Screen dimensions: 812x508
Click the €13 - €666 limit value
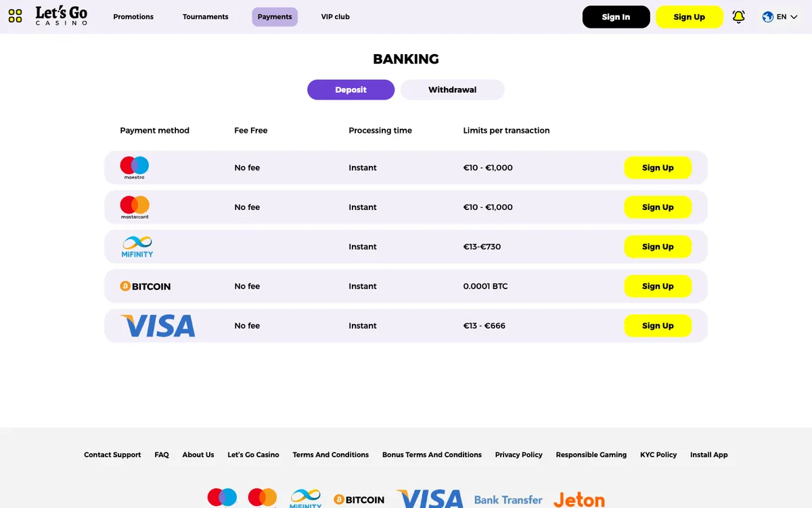[x=484, y=326]
